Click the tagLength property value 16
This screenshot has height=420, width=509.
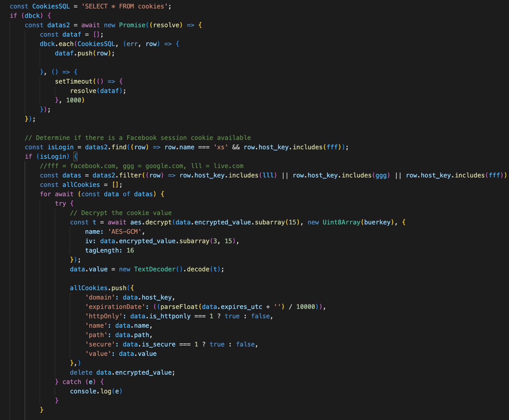[131, 250]
